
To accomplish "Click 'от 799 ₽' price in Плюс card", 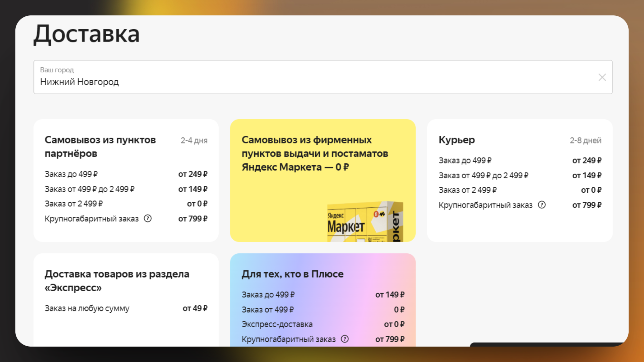I will pos(390,339).
